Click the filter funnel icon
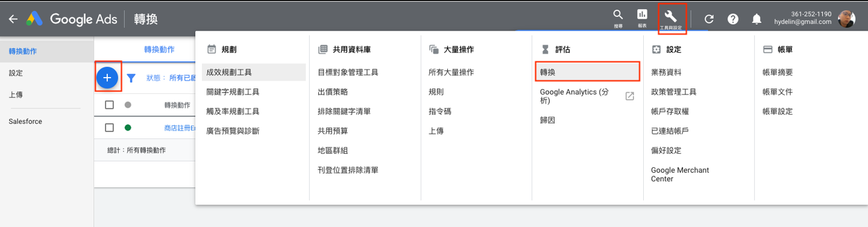Screen dimensions: 868x227 pyautogui.click(x=131, y=78)
